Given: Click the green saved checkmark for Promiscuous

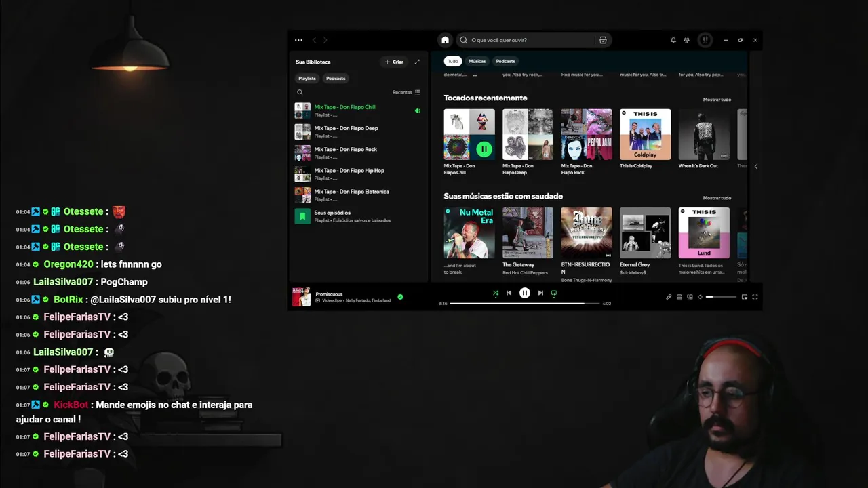Looking at the screenshot, I should coord(400,297).
